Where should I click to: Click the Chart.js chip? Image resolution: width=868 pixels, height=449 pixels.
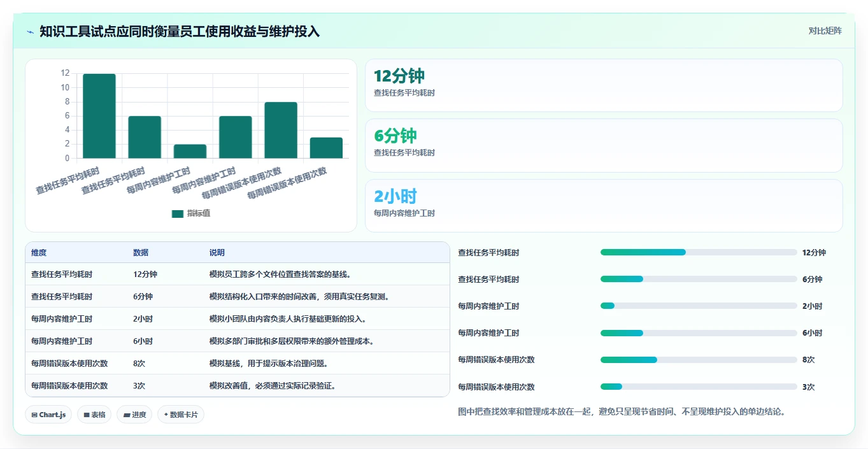coord(48,415)
